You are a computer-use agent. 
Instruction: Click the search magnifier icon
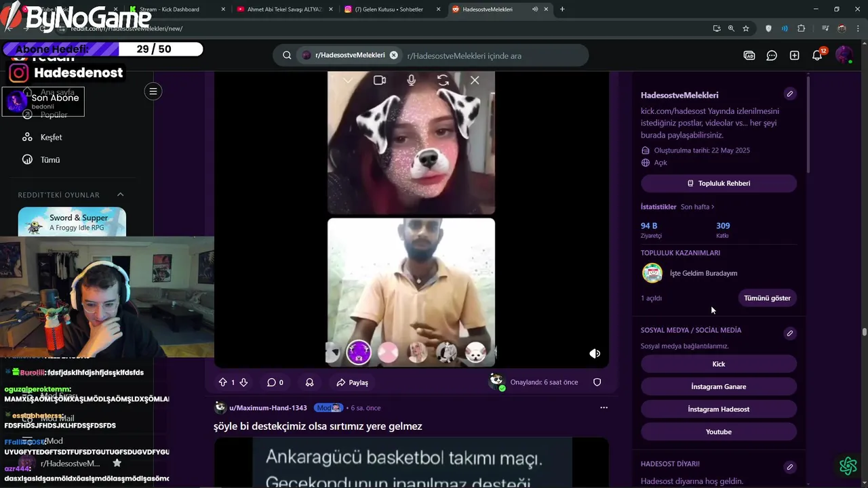287,56
